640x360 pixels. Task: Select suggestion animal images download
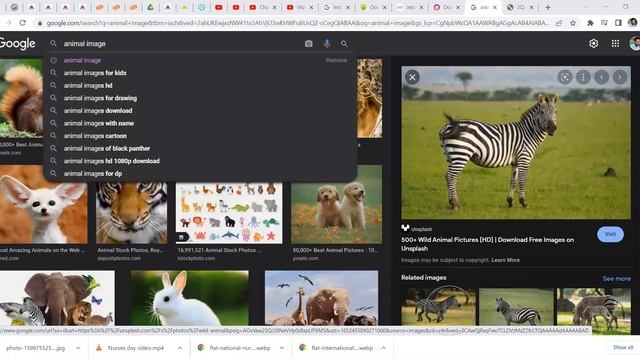[199, 111]
